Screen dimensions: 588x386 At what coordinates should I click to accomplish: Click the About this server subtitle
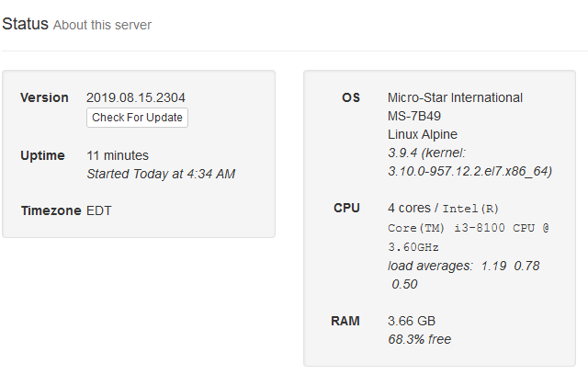[x=102, y=25]
